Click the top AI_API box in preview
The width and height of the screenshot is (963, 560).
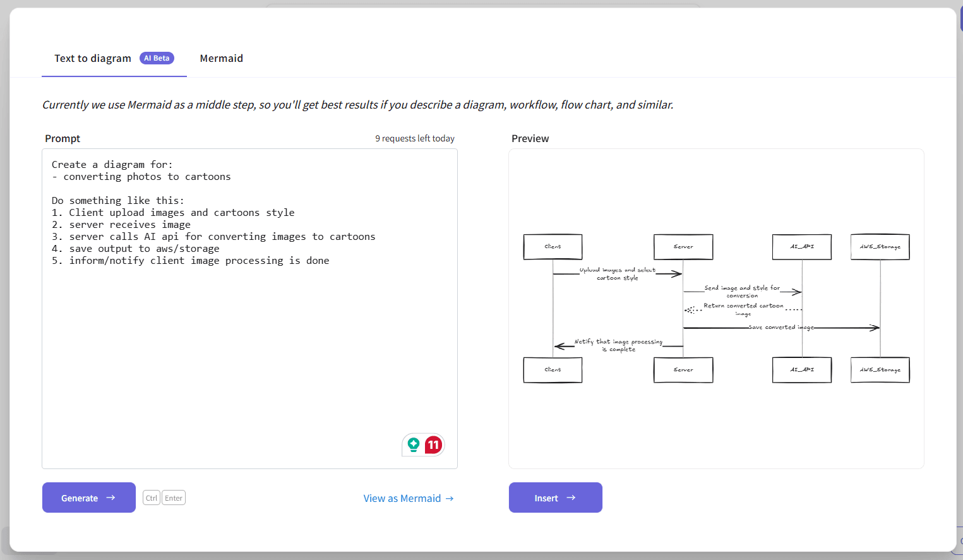coord(802,247)
